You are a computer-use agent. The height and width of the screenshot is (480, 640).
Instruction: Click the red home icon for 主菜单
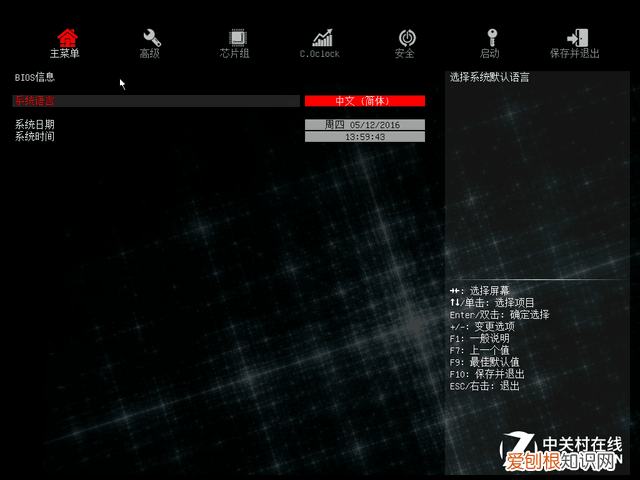coord(66,38)
